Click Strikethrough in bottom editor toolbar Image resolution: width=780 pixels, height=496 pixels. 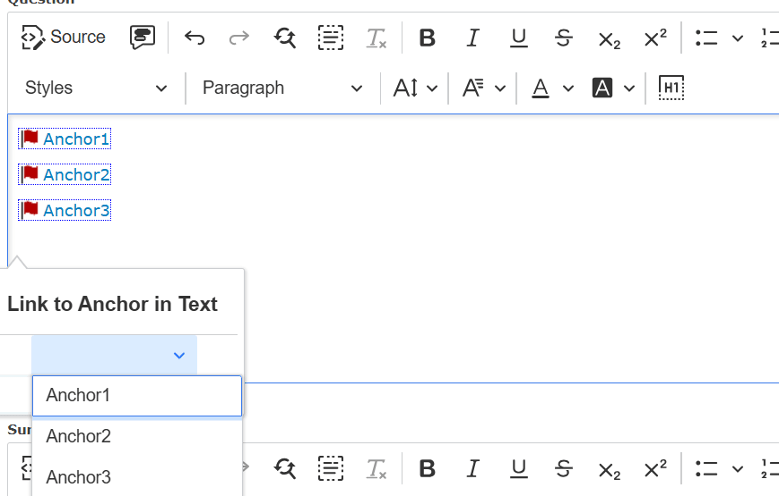coord(564,469)
